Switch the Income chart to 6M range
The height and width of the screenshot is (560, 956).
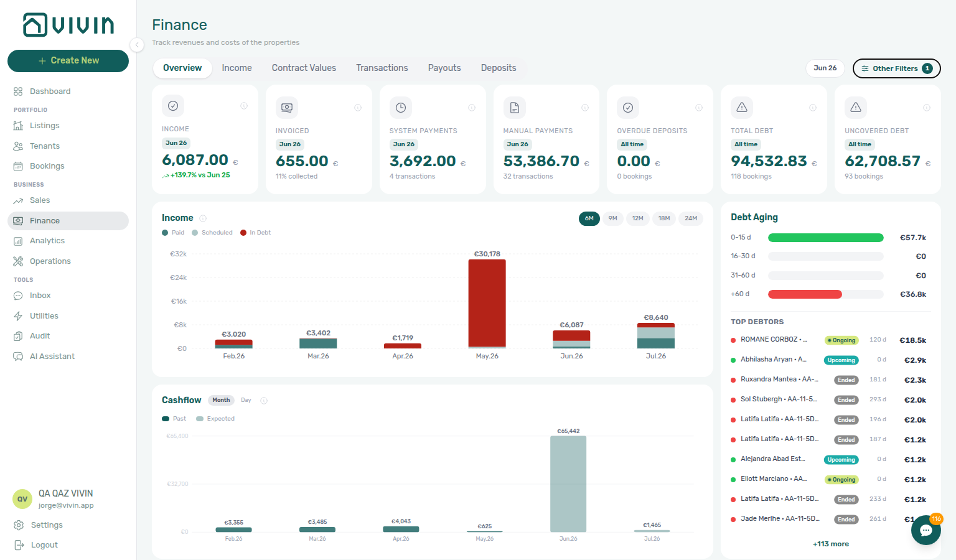tap(589, 218)
